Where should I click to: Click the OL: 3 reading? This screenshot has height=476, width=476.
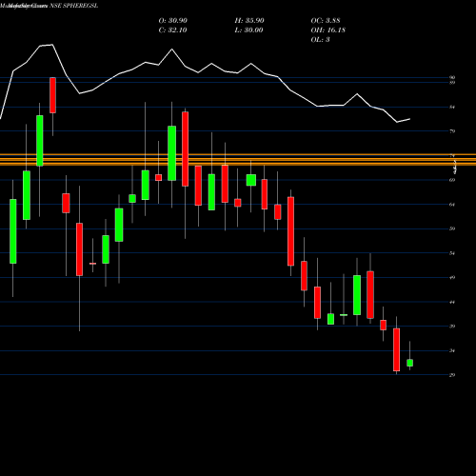click(x=321, y=40)
